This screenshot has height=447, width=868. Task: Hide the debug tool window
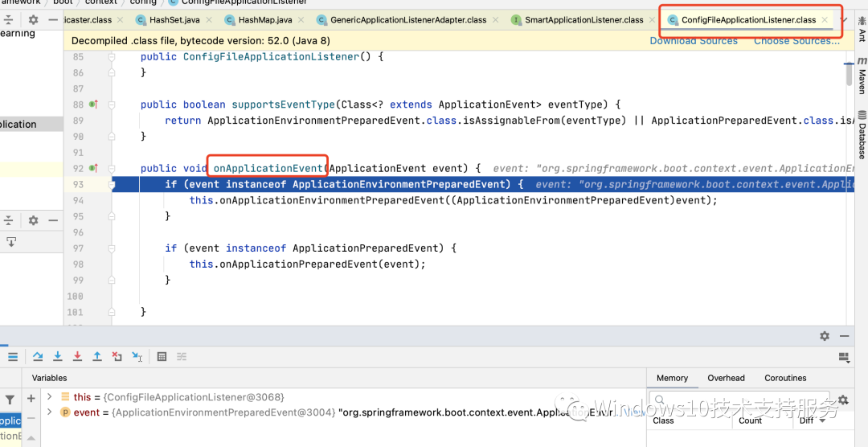844,336
